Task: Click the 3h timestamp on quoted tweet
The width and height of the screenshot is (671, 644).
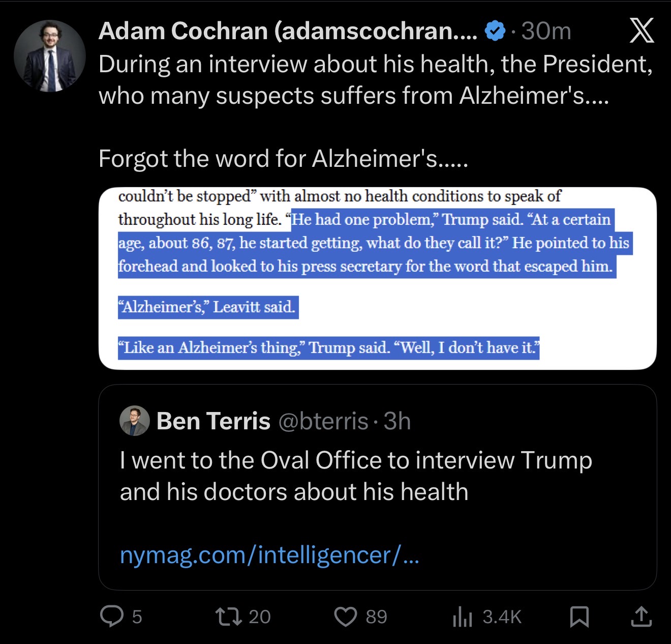Action: [x=397, y=421]
